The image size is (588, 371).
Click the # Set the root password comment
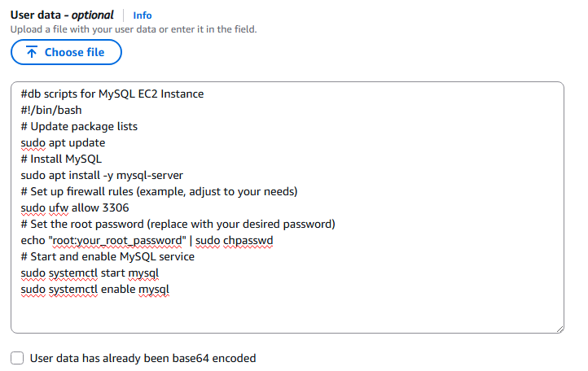tap(178, 224)
